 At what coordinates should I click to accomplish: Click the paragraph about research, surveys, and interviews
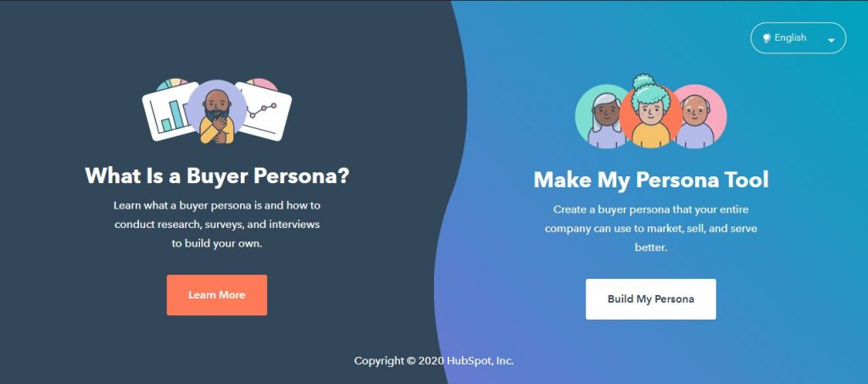(217, 225)
